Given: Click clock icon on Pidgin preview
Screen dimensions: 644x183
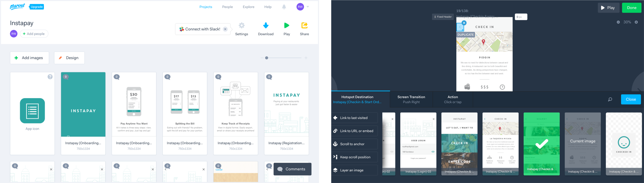Looking at the screenshot, I should [502, 87].
